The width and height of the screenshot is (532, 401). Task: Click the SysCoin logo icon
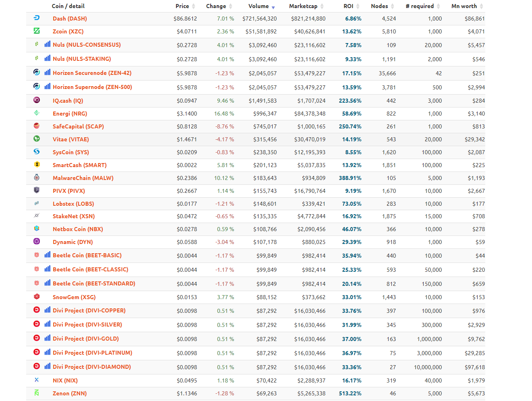pos(37,151)
